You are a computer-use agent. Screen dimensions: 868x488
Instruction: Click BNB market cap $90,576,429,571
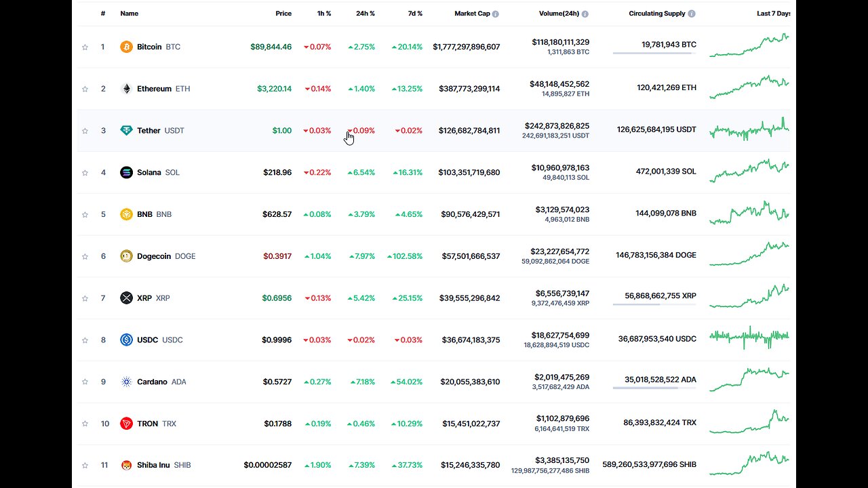coord(471,214)
